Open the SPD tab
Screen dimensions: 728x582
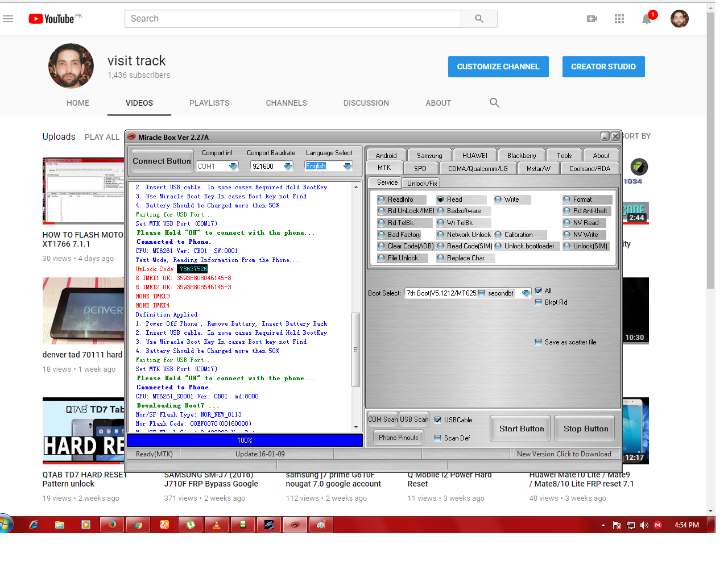(x=420, y=168)
